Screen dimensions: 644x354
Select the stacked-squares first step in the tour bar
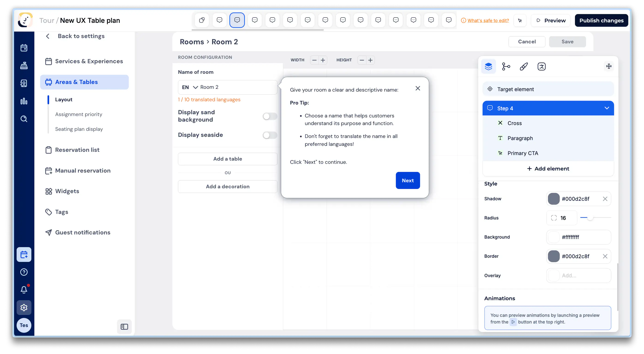click(202, 20)
